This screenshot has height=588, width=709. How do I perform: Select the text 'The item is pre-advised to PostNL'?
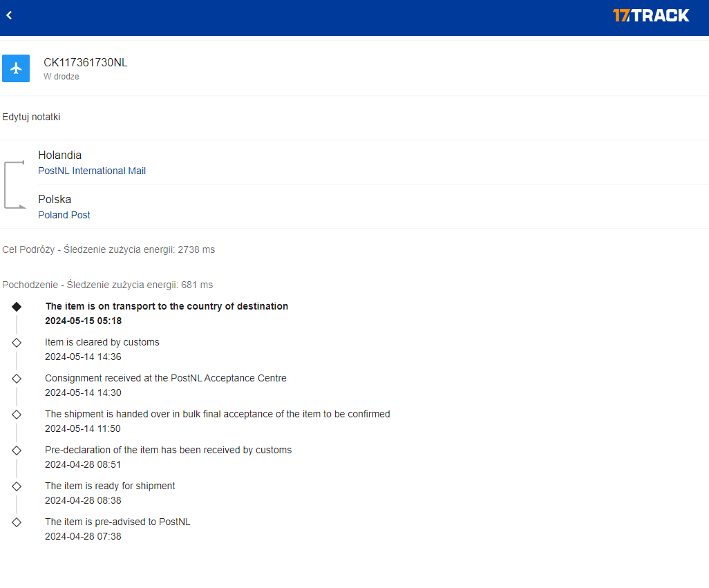tap(117, 522)
